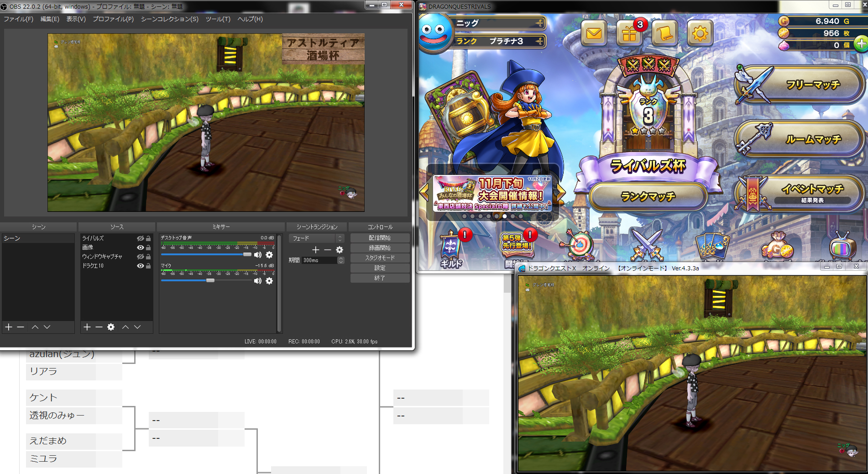Add a new scene with plus icon
This screenshot has width=868, height=474.
(9, 327)
